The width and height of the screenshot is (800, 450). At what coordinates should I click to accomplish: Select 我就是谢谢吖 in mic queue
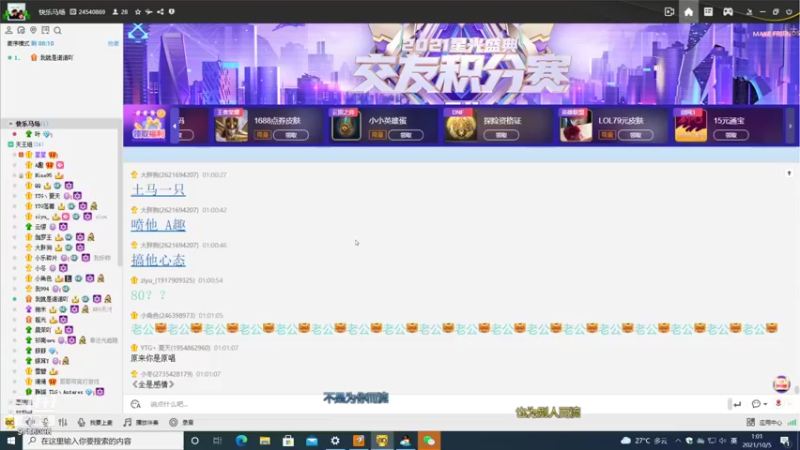[57, 58]
